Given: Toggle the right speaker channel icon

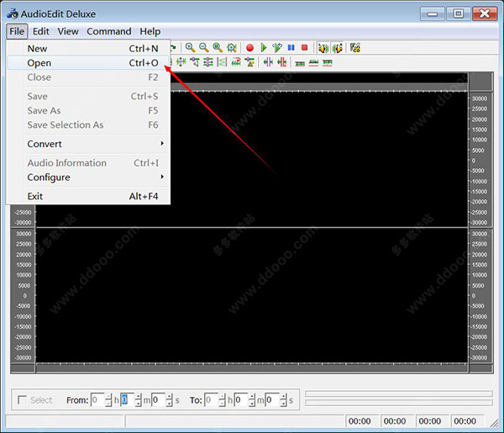Looking at the screenshot, I should tap(337, 48).
